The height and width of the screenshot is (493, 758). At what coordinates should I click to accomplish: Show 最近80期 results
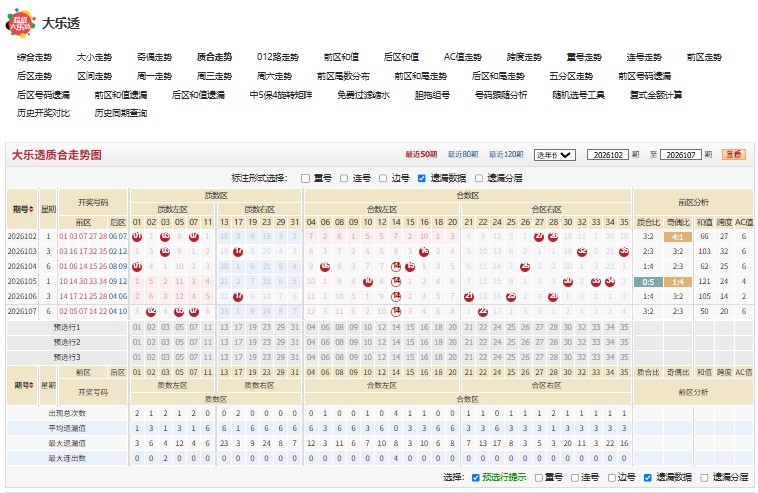(x=463, y=155)
